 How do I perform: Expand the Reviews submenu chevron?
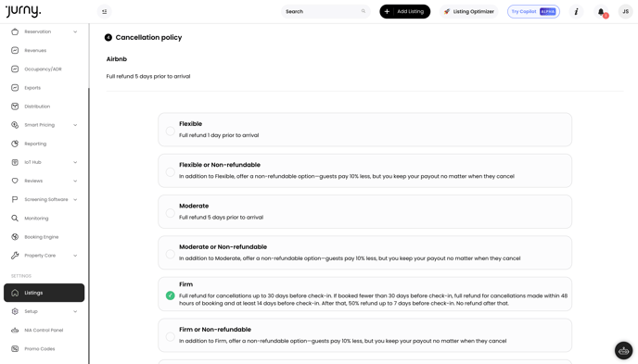[x=75, y=181]
